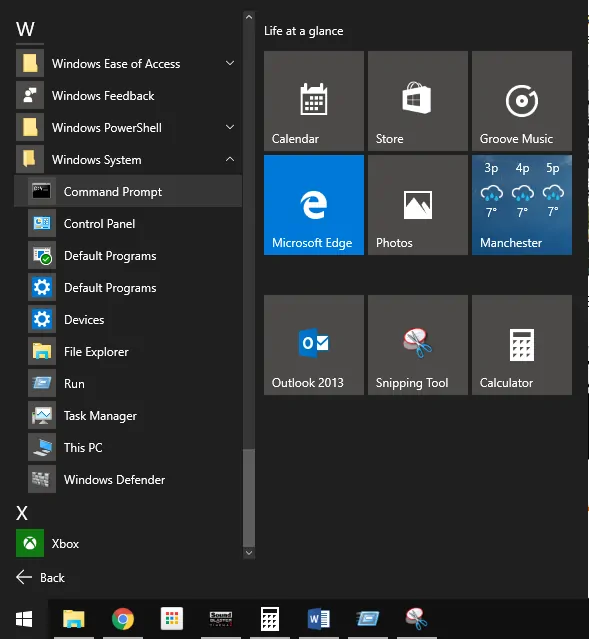The width and height of the screenshot is (589, 639).
Task: Click the Life at a glance group title
Action: (304, 31)
